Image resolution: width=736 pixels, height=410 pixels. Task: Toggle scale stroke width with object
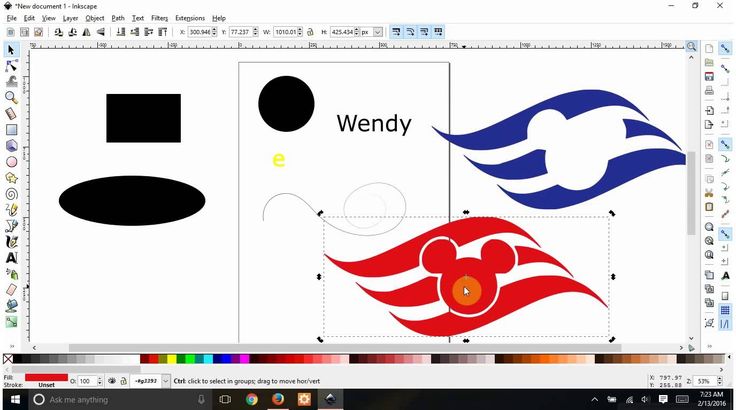(x=397, y=32)
